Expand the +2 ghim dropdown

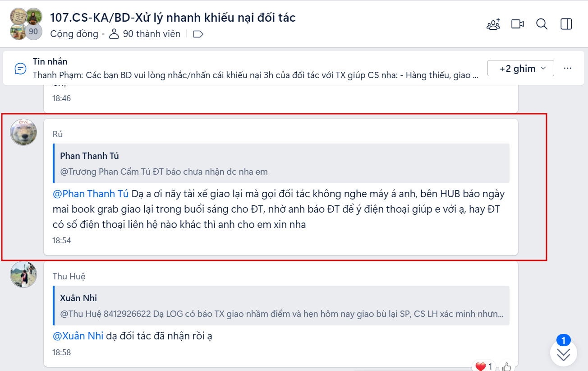point(521,68)
